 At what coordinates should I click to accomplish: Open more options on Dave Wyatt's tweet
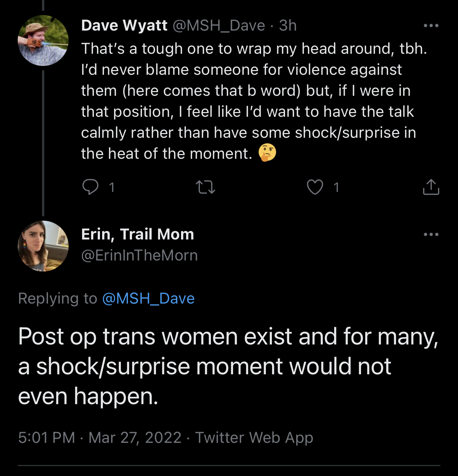click(431, 26)
